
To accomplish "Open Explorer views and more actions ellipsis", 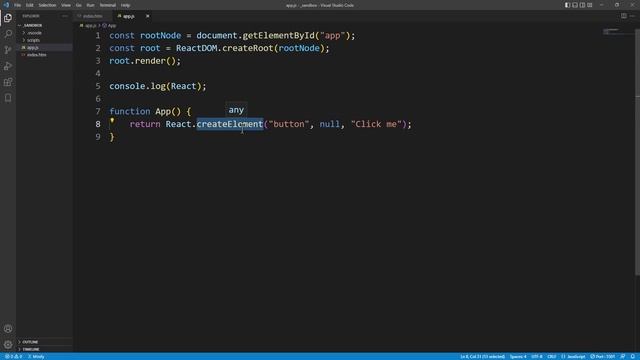I will (64, 16).
